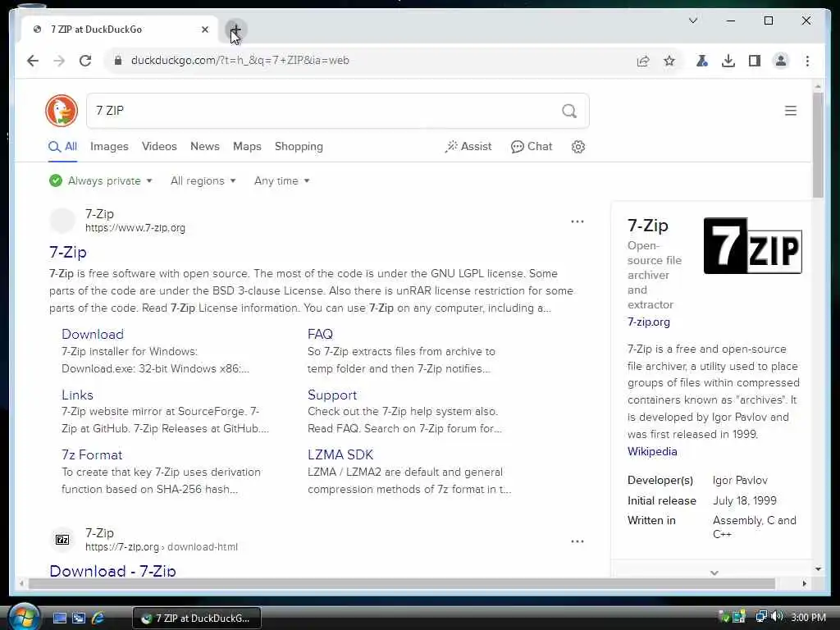Expand info panel with down chevron
The image size is (840, 630).
[714, 573]
